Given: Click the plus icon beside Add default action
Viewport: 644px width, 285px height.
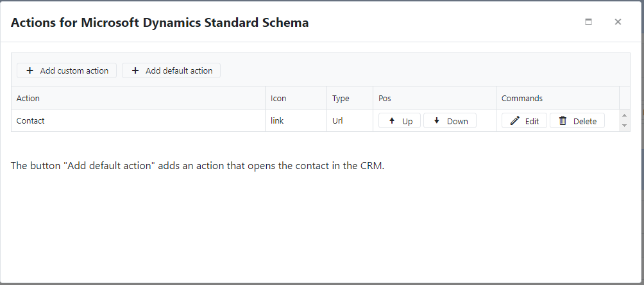Looking at the screenshot, I should coord(135,70).
